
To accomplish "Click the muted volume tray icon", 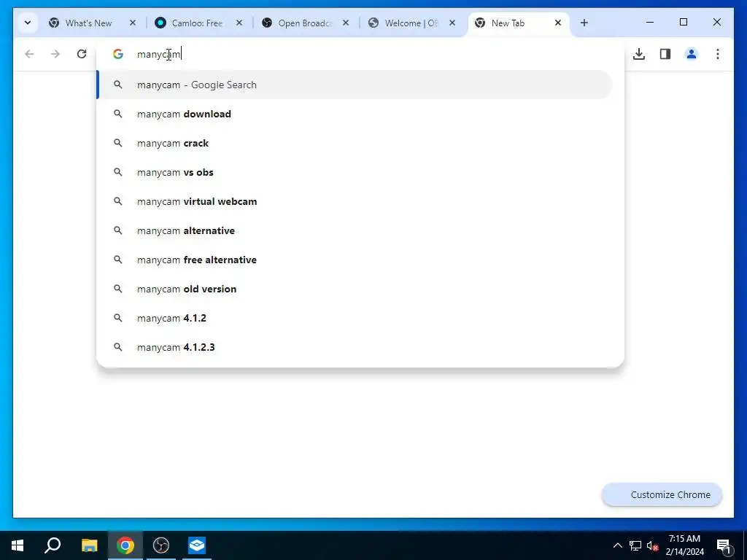I will (652, 545).
